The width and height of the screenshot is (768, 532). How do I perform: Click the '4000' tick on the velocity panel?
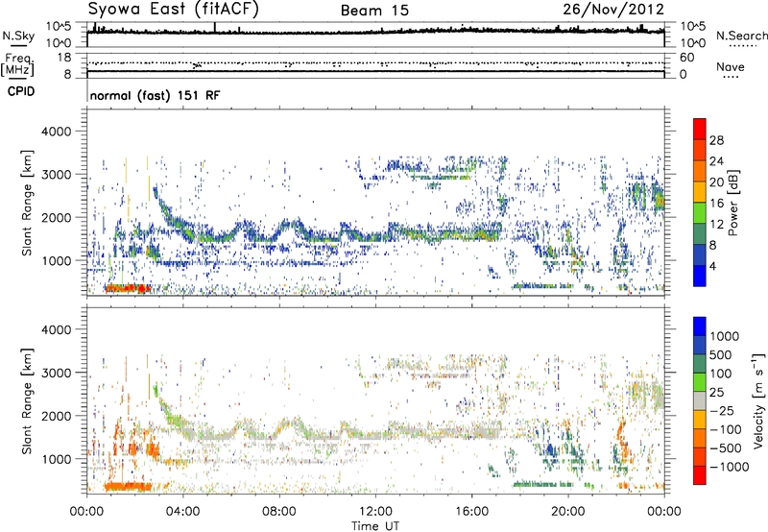56,329
